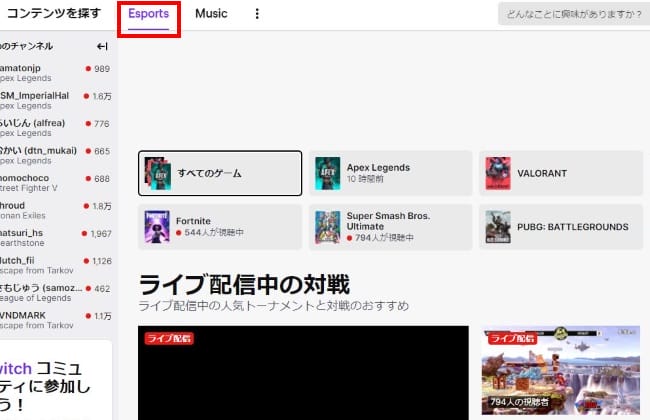
Task: Open the Music tab
Action: (211, 14)
